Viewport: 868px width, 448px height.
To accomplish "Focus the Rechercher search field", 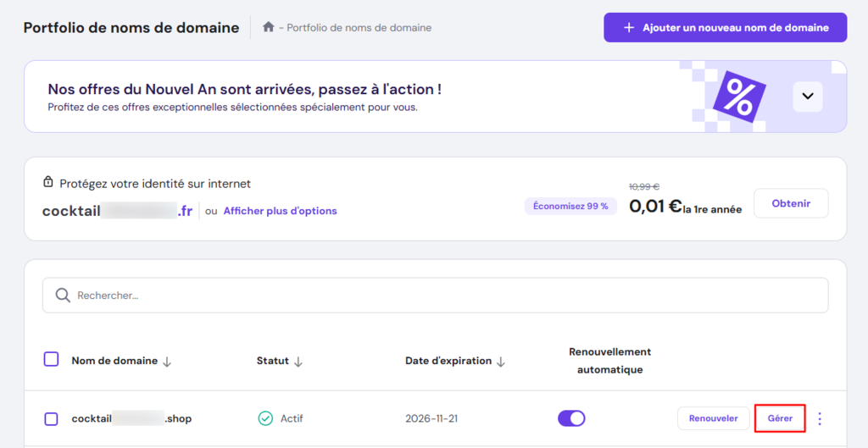I will (x=441, y=296).
